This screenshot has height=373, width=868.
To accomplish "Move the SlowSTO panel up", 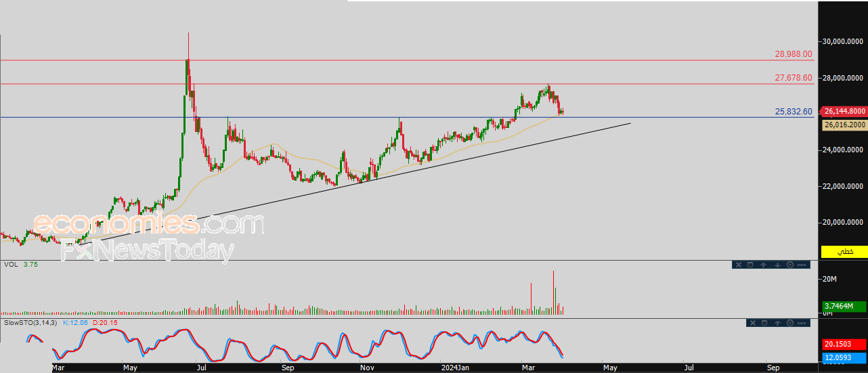I will click(777, 323).
